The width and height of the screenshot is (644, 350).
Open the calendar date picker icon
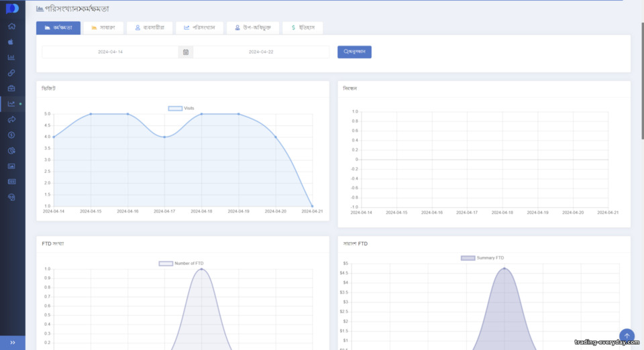click(x=186, y=52)
